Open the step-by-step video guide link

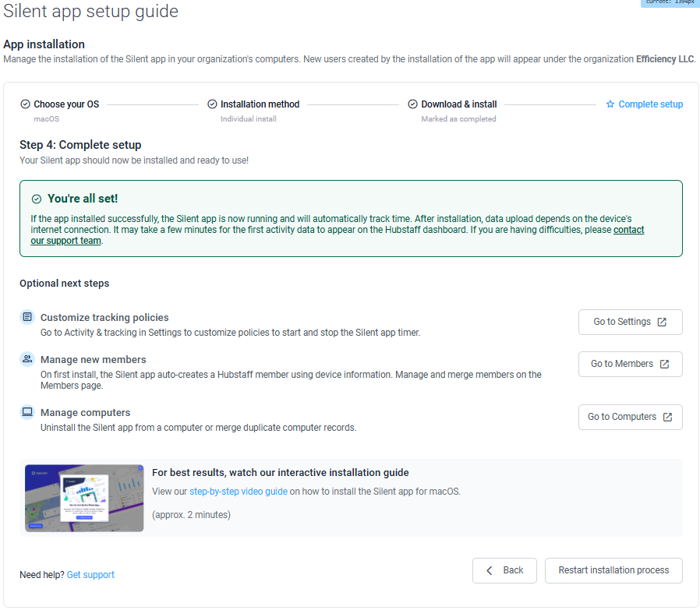coord(239,492)
